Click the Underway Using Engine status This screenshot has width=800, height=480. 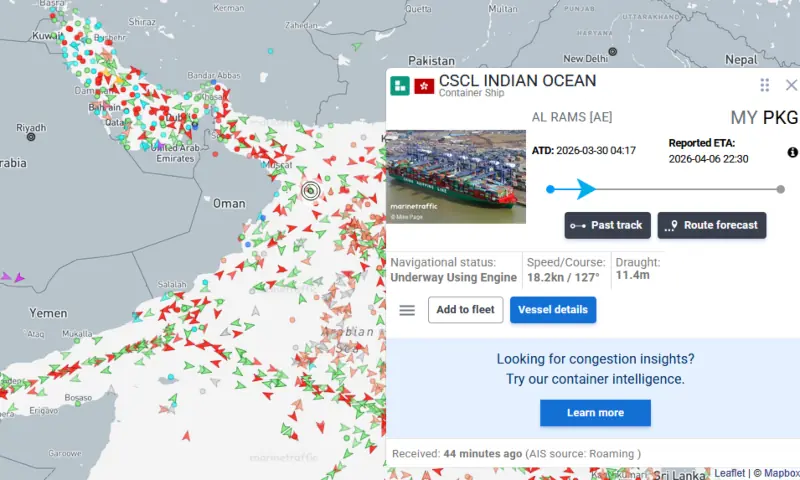[x=454, y=277]
